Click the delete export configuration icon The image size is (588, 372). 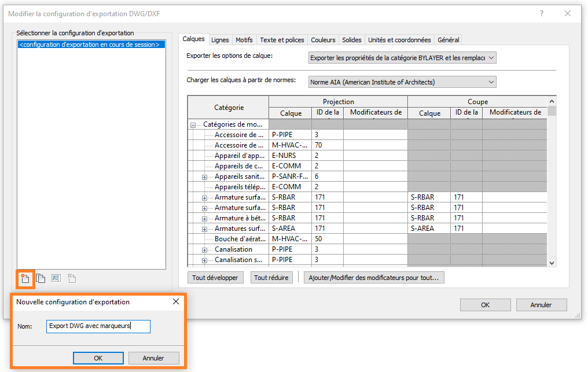(71, 279)
